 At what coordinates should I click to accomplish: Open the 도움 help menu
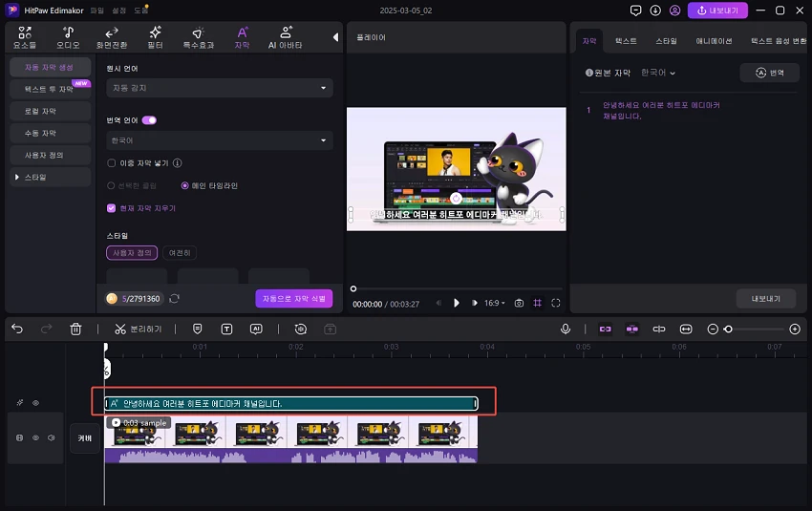tap(140, 11)
